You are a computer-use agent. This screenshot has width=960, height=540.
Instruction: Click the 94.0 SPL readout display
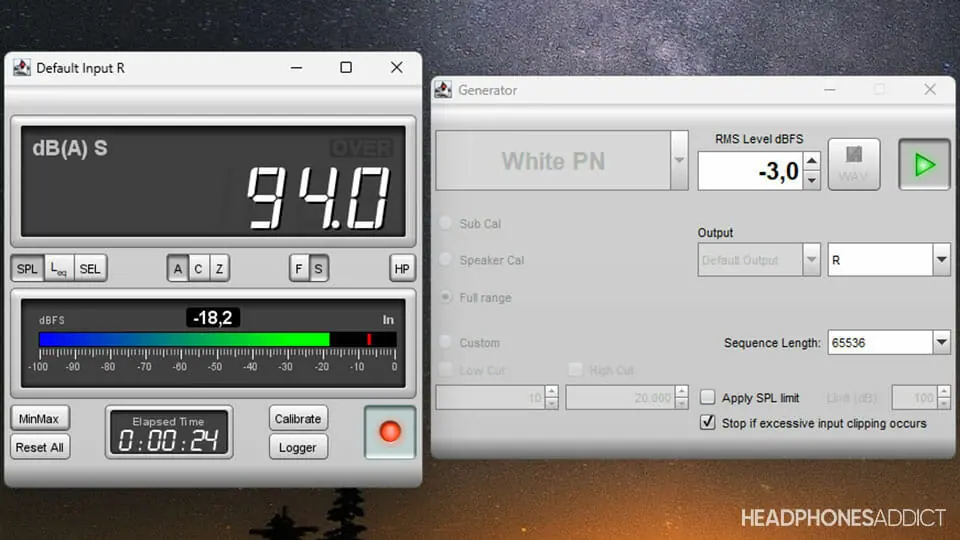(213, 181)
